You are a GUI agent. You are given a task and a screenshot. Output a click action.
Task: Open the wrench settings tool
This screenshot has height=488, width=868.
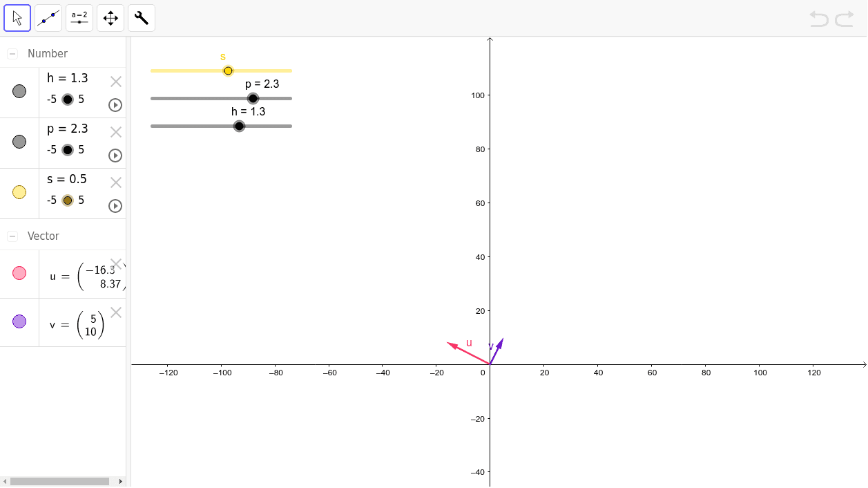pos(142,18)
